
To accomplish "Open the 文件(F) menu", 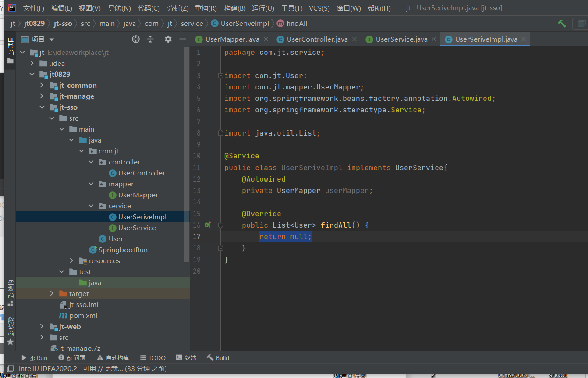I will click(34, 8).
